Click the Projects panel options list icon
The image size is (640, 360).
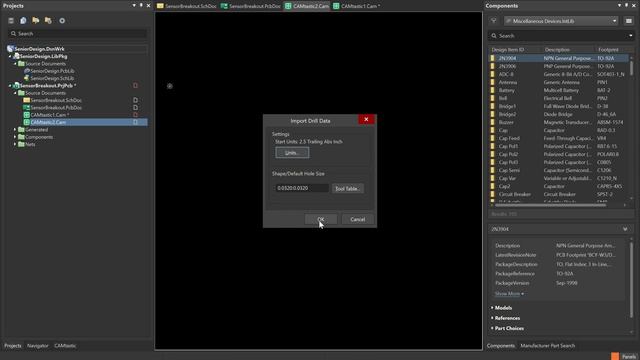[x=11, y=20]
